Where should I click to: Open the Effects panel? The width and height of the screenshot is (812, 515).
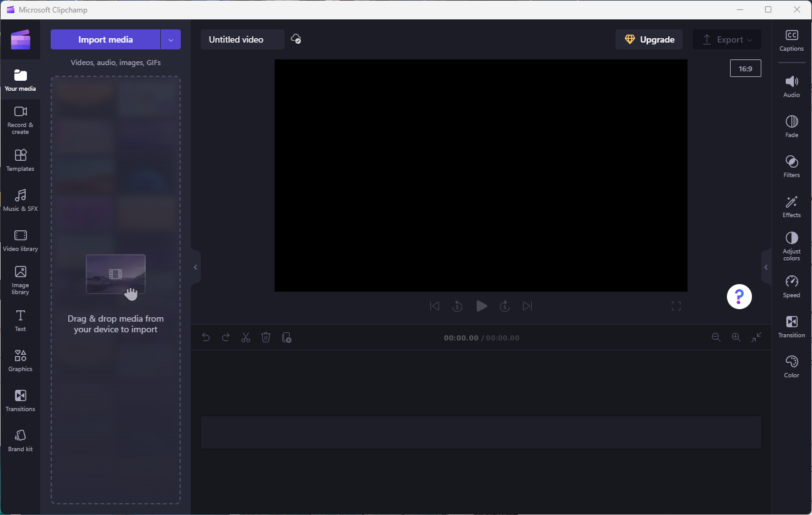click(x=791, y=207)
